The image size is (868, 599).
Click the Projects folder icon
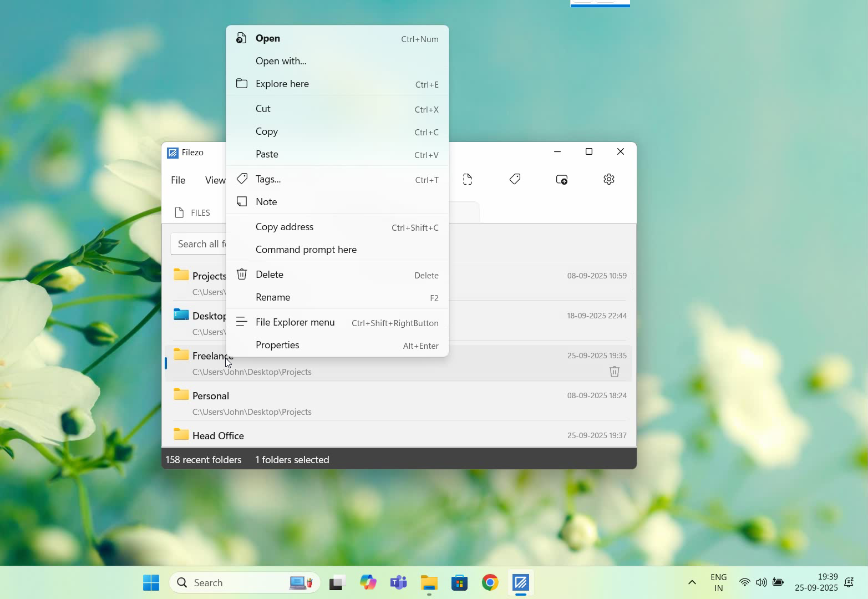pyautogui.click(x=181, y=275)
